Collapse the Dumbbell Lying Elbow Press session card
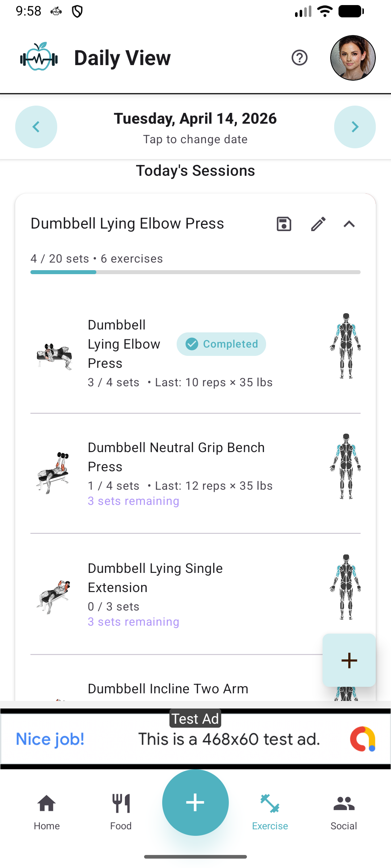391x868 pixels. click(349, 224)
